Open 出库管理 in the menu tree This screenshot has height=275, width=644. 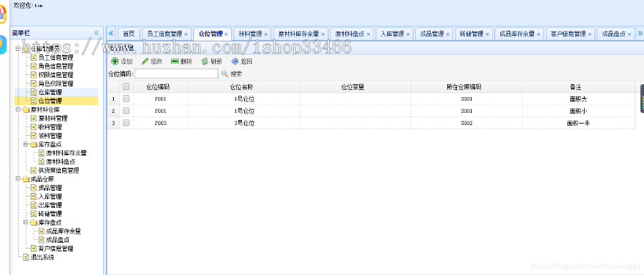[50, 205]
